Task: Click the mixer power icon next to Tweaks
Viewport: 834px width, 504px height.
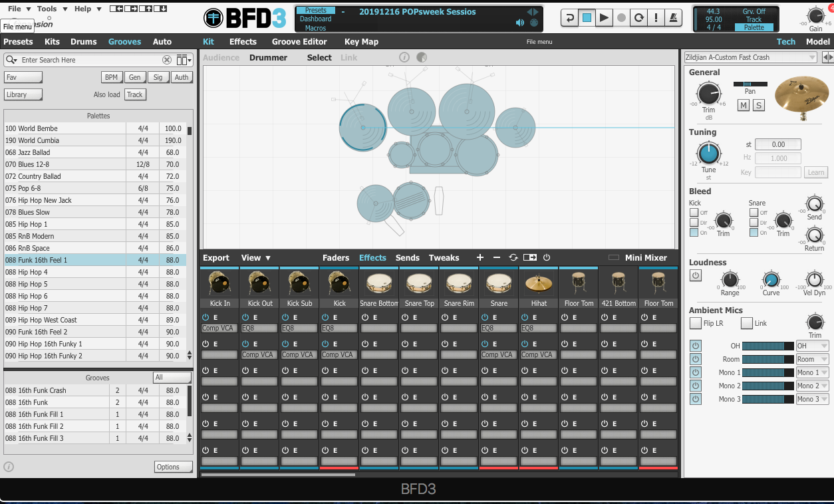Action: pyautogui.click(x=547, y=257)
